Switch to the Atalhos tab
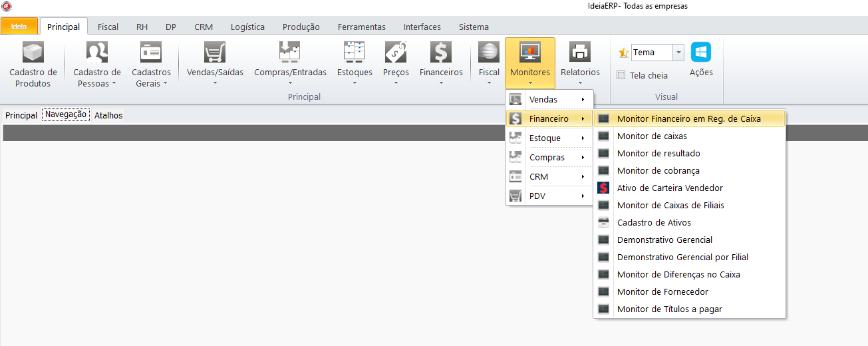Image resolution: width=868 pixels, height=346 pixels. coord(108,115)
